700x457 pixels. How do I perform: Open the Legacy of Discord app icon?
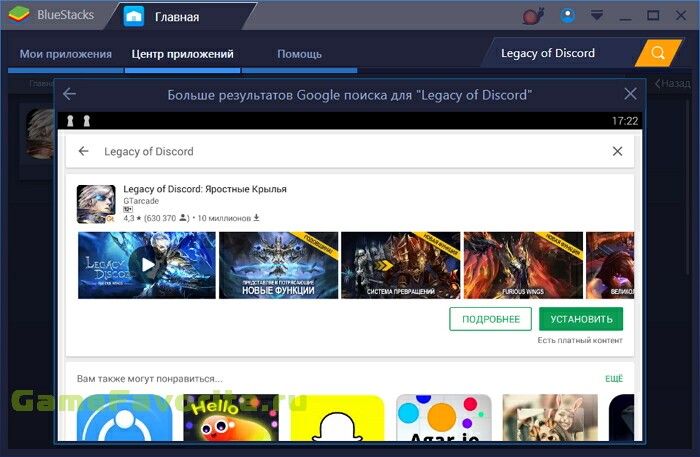(x=96, y=204)
